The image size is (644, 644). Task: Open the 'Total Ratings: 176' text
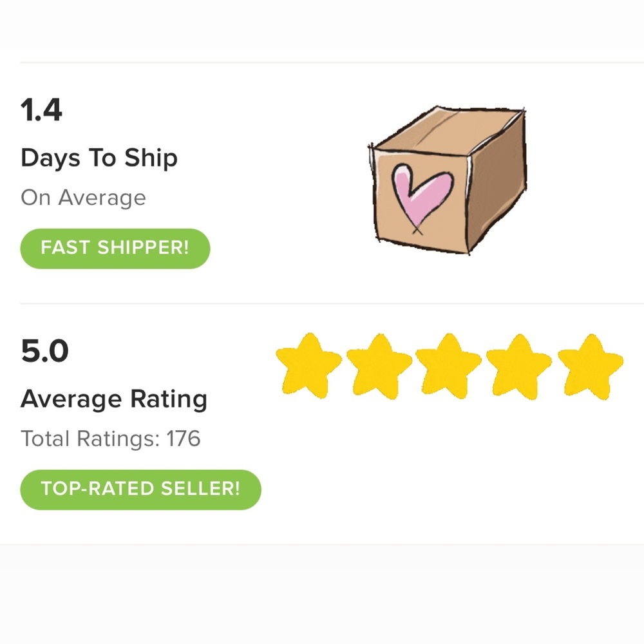(x=111, y=438)
